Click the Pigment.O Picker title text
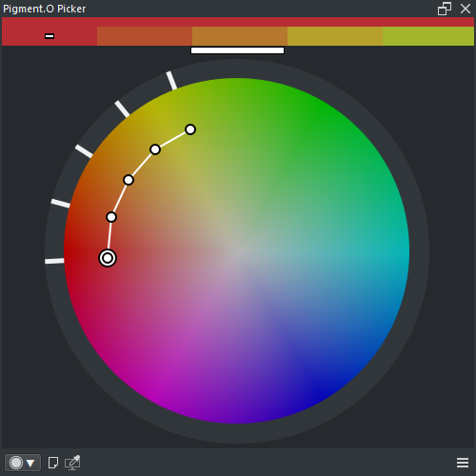Image resolution: width=476 pixels, height=476 pixels. (45, 9)
